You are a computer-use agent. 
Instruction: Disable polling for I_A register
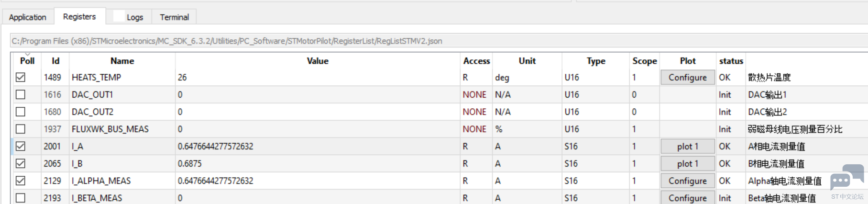21,146
